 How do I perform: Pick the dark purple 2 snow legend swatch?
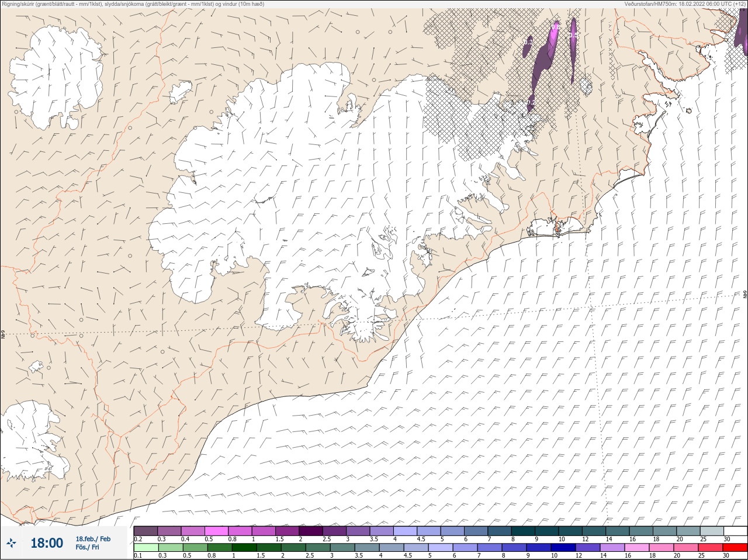point(311,531)
